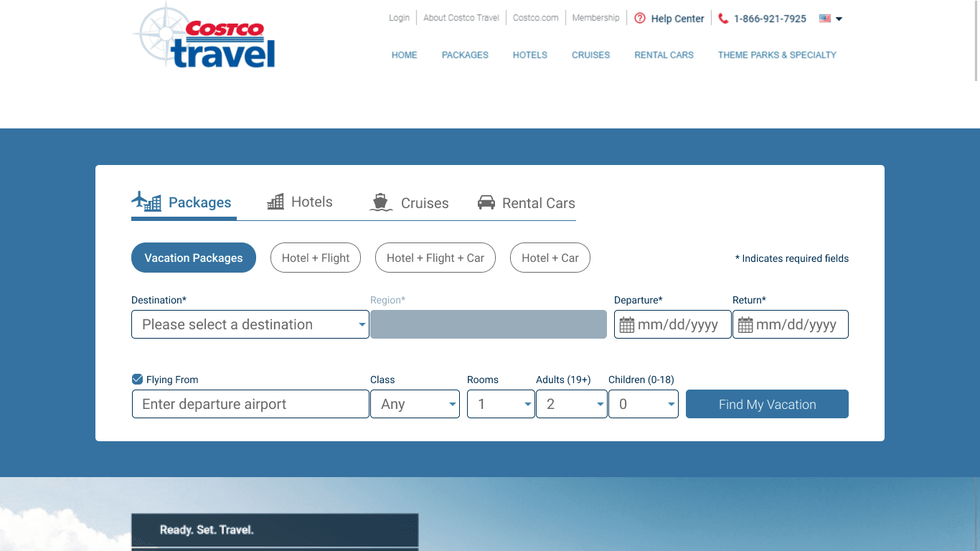The width and height of the screenshot is (980, 551).
Task: Select the Vacation Packages option
Action: point(194,258)
